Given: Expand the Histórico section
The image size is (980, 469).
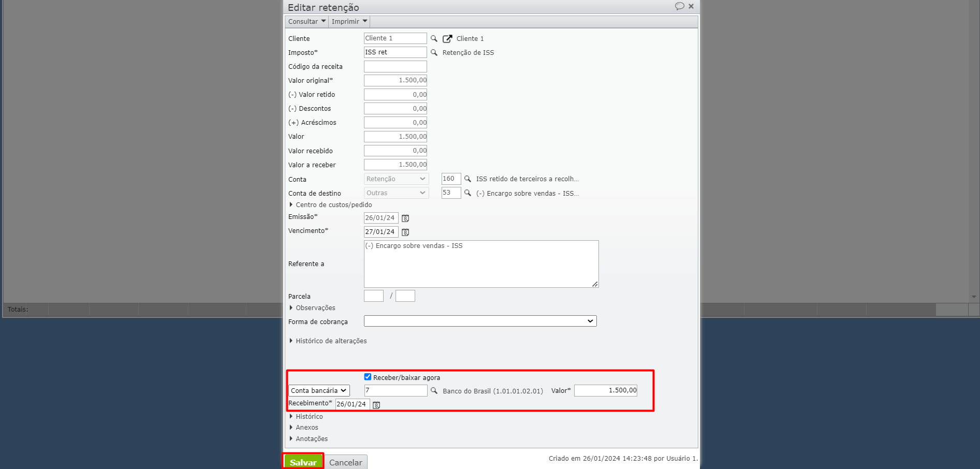Looking at the screenshot, I should pos(306,416).
